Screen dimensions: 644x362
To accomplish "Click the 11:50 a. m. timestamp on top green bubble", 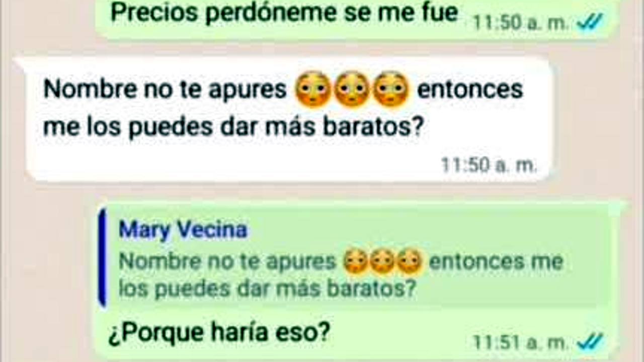I will click(x=521, y=23).
